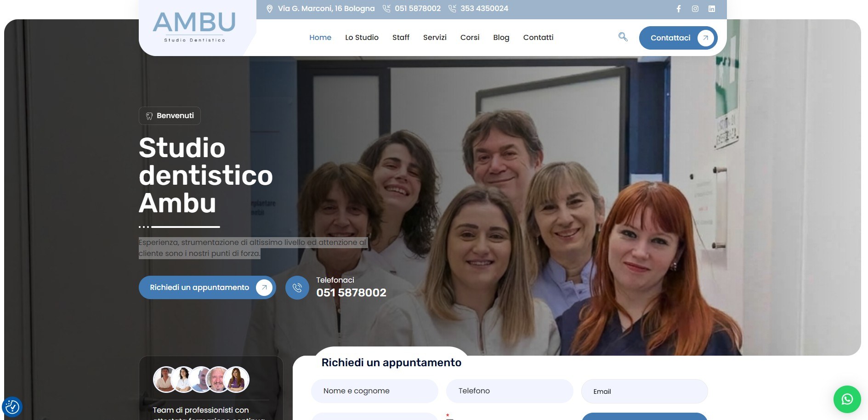Click the large 051 5878002 hero number
The height and width of the screenshot is (420, 868).
click(351, 293)
